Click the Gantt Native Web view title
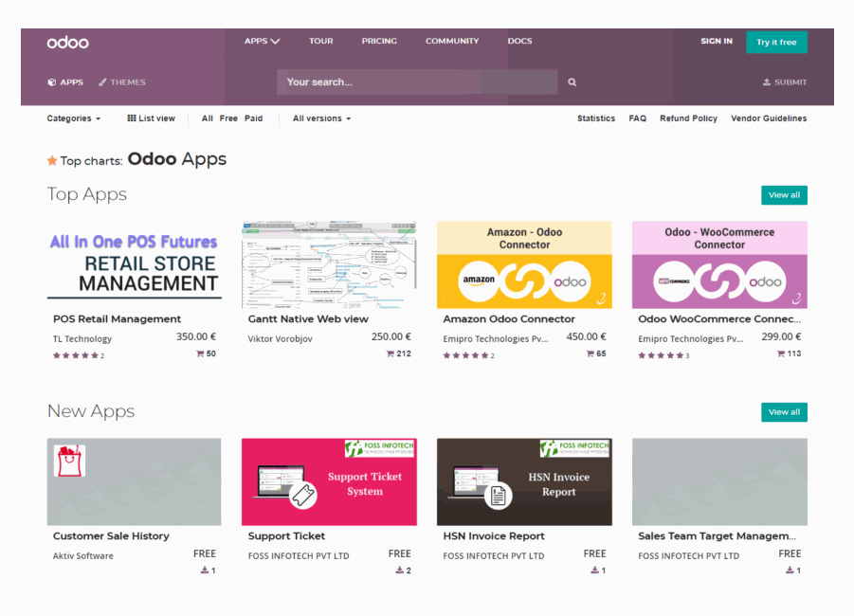The image size is (854, 616). 308,319
